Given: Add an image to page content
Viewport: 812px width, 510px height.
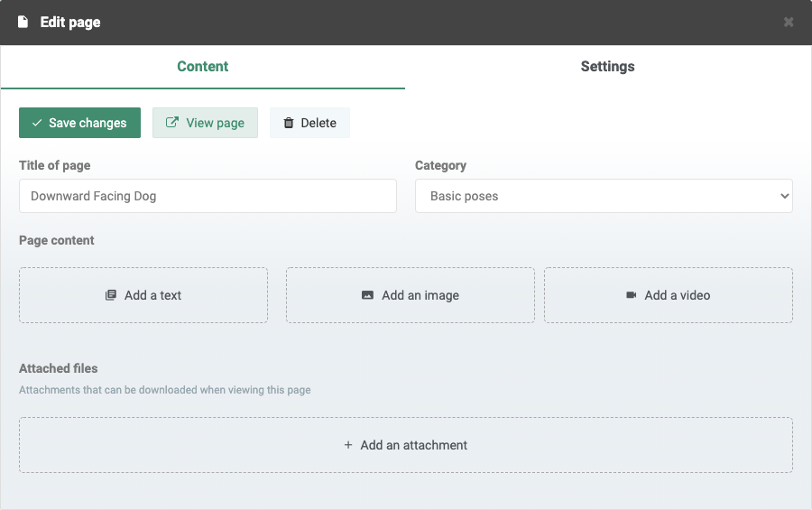Looking at the screenshot, I should pos(411,295).
